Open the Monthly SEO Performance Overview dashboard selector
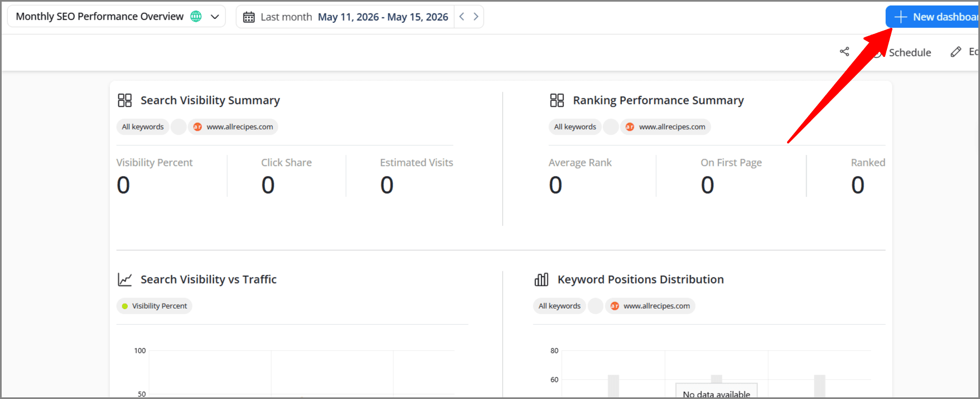 (116, 17)
